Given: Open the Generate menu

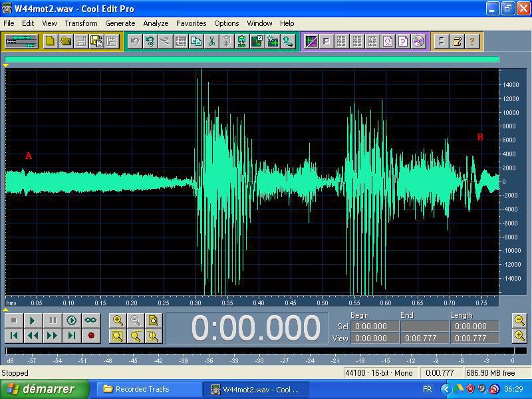Looking at the screenshot, I should tap(120, 23).
